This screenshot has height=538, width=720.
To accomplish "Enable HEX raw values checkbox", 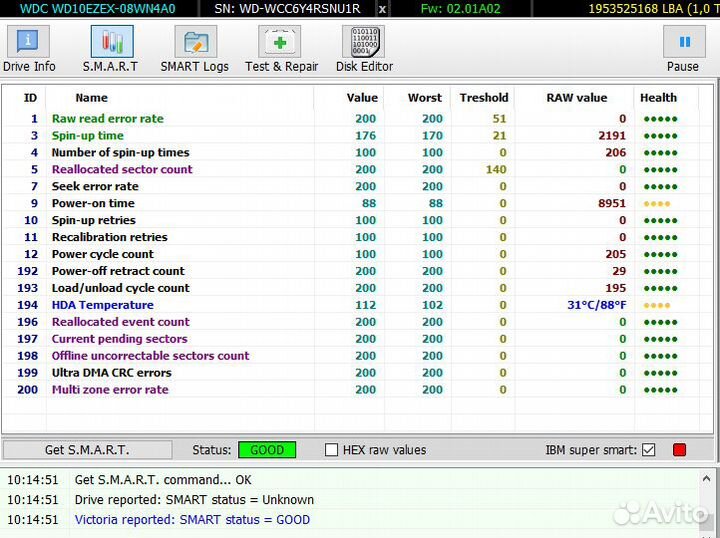I will 332,450.
